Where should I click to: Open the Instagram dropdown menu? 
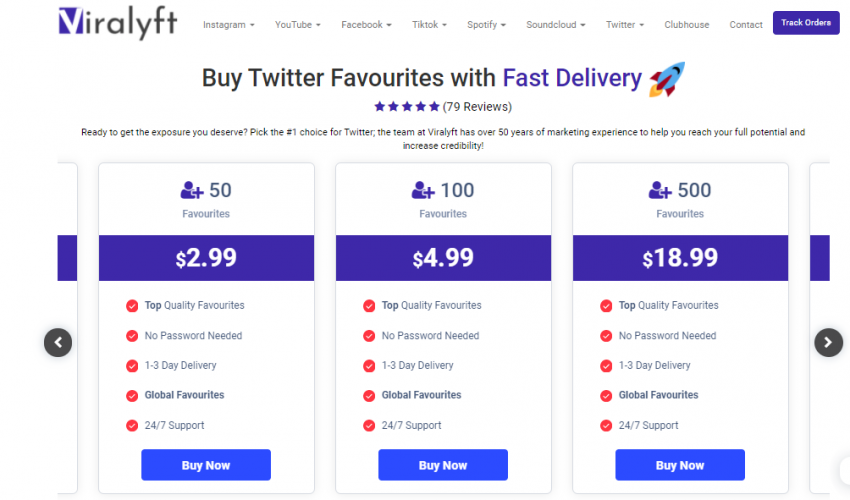(x=228, y=25)
